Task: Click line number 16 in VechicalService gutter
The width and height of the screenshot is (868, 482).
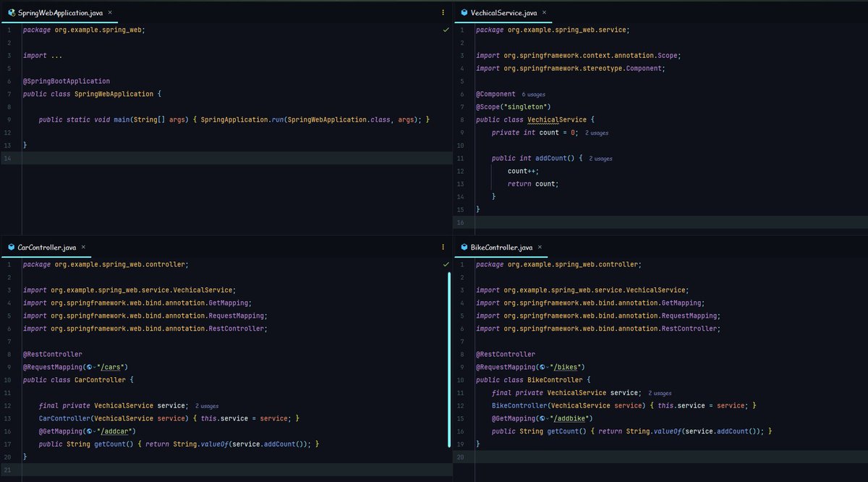Action: (460, 221)
